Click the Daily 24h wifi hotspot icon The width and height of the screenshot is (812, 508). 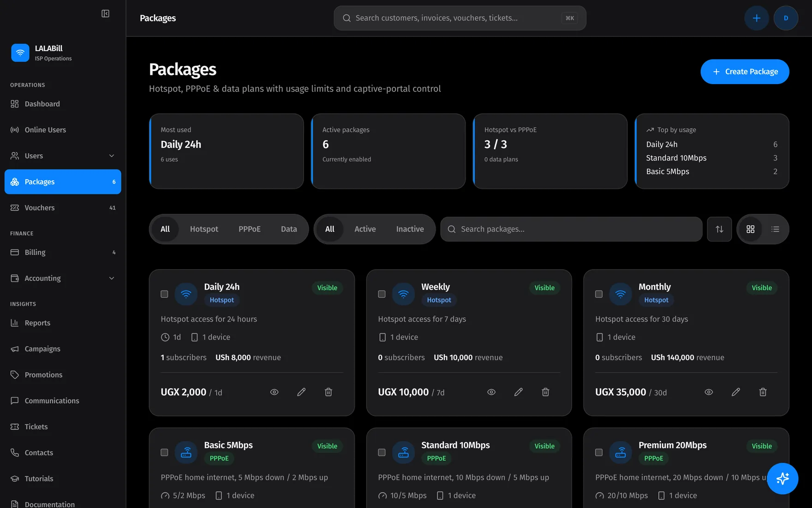coord(186,294)
